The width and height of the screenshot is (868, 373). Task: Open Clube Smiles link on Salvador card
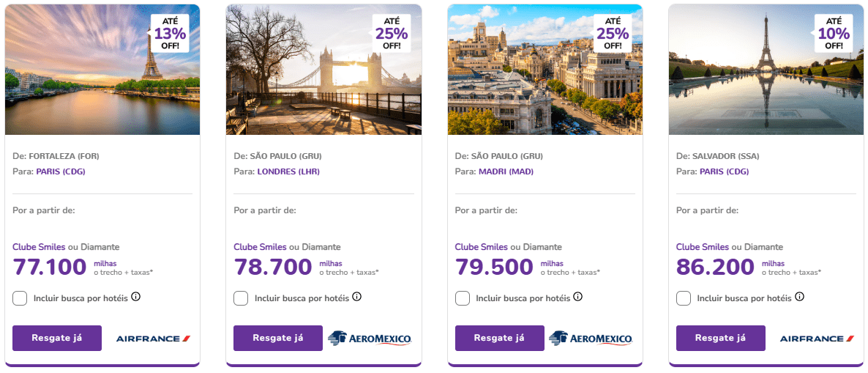tap(702, 247)
